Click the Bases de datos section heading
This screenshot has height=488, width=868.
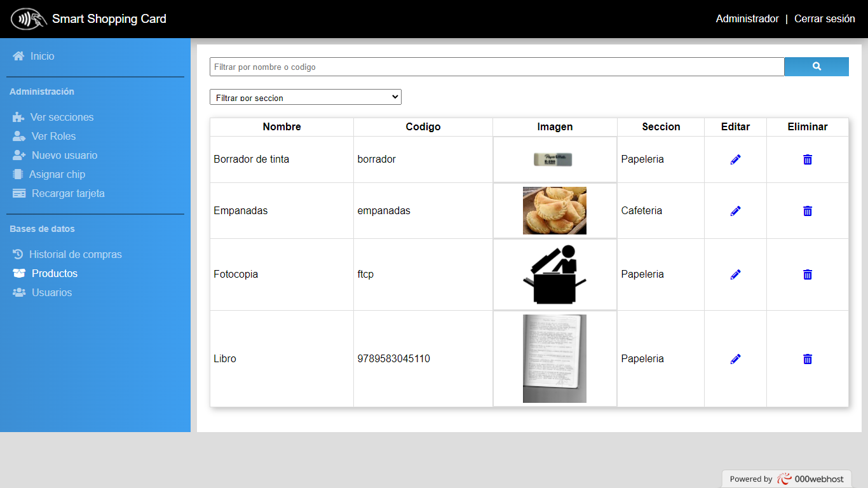pyautogui.click(x=42, y=229)
